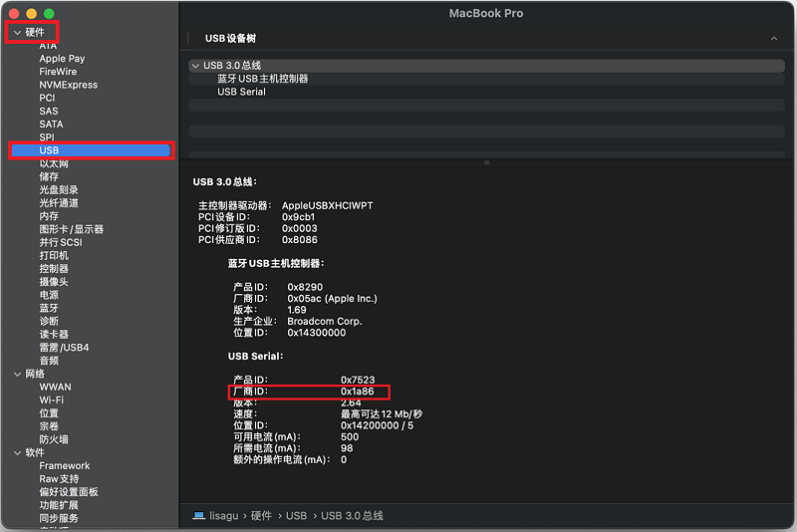Image resolution: width=797 pixels, height=532 pixels.
Task: Click USB 3.0 总线 in path bar
Action: coord(352,516)
